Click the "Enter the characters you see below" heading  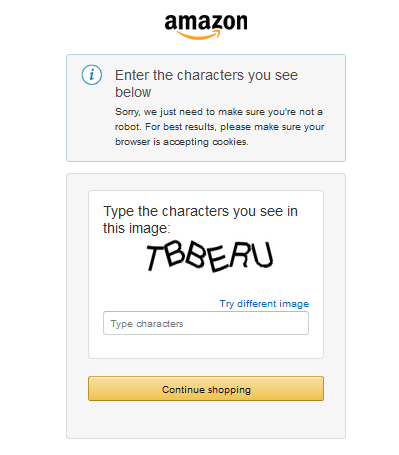(206, 83)
